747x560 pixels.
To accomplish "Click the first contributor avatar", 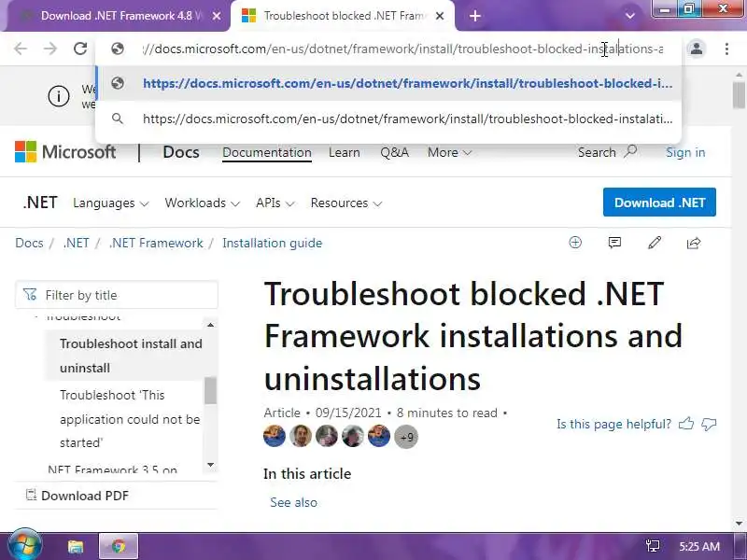I will pos(275,436).
